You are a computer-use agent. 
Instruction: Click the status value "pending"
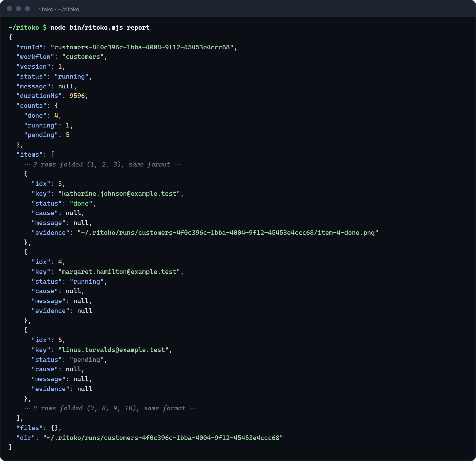point(87,360)
